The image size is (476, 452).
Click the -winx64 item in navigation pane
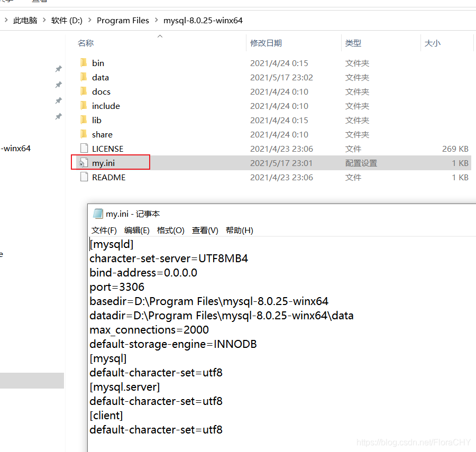tap(15, 149)
